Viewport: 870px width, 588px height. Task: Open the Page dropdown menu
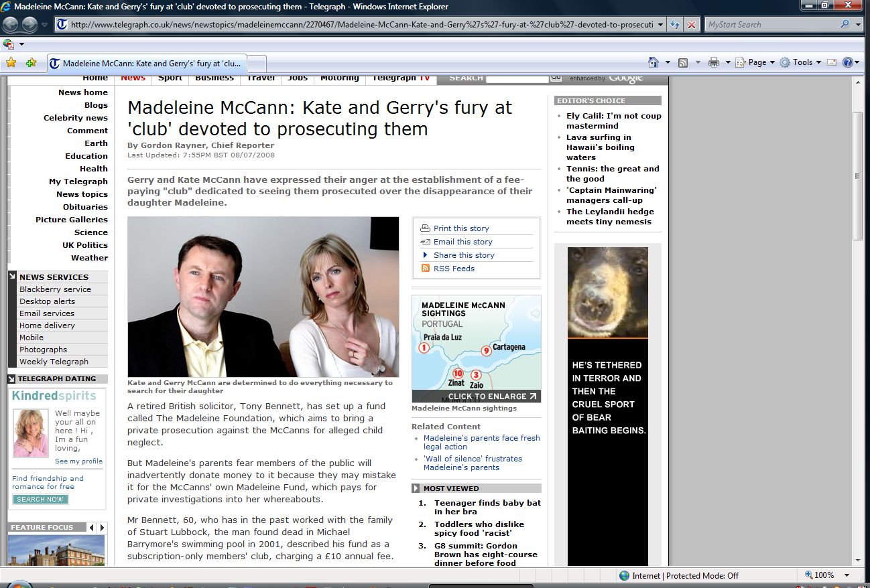(756, 62)
